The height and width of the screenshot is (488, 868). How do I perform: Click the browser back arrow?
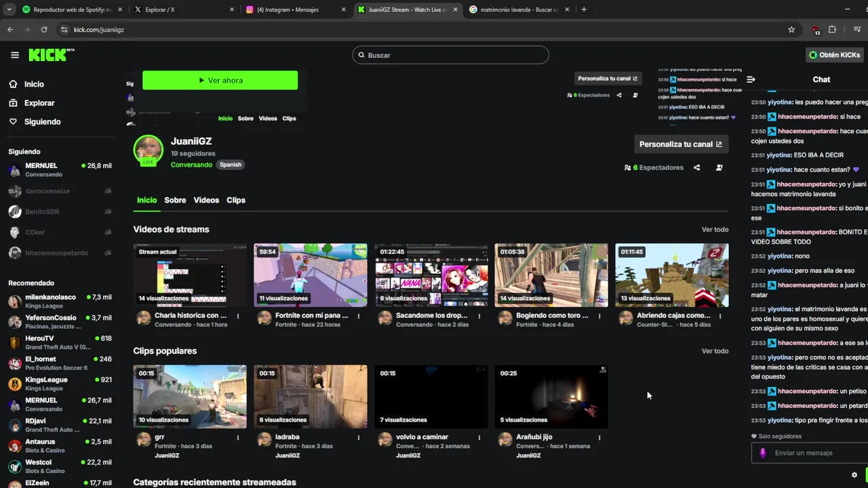(10, 30)
